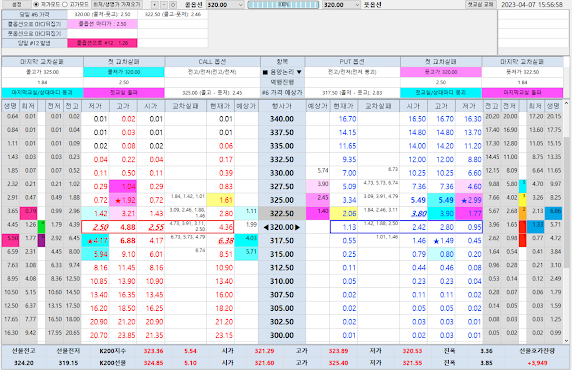Image resolution: width=572 pixels, height=370 pixels.
Task: Click the scrollbar down arrow of the table
Action: [567, 341]
